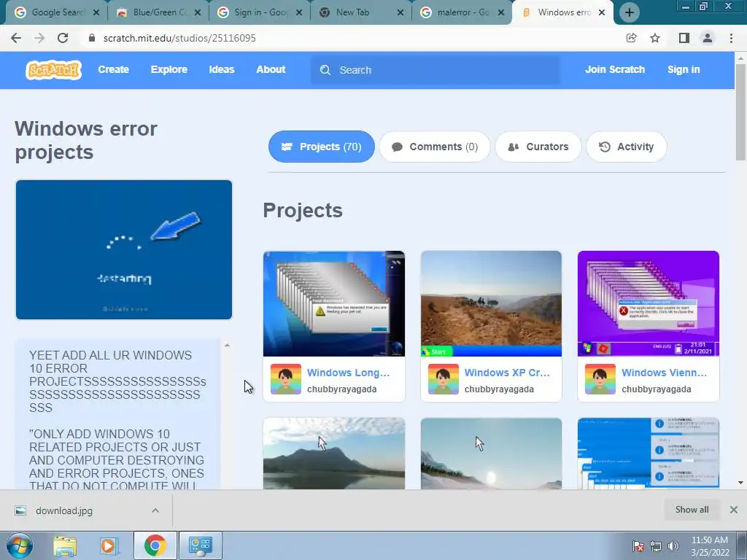Click scrollbar down arrow of page

click(x=740, y=483)
